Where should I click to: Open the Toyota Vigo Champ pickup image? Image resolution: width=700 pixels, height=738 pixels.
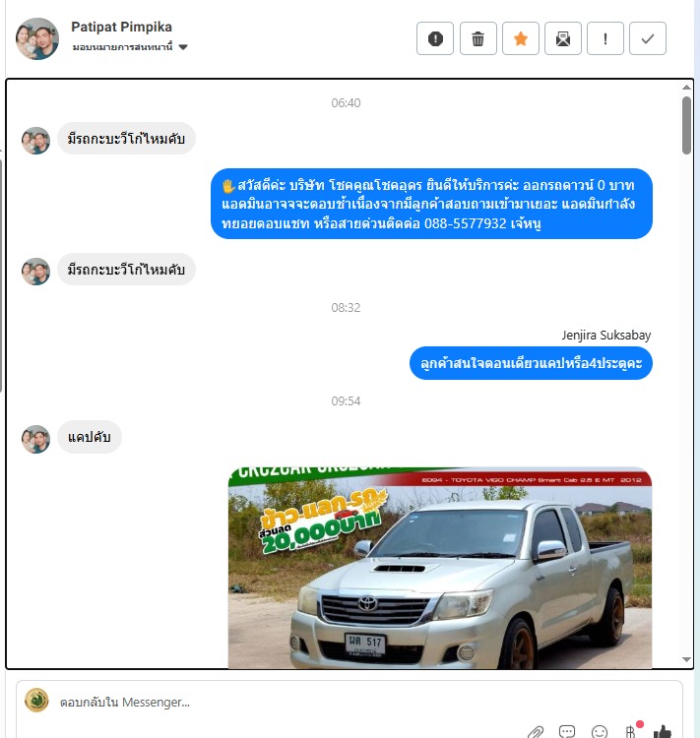[440, 568]
